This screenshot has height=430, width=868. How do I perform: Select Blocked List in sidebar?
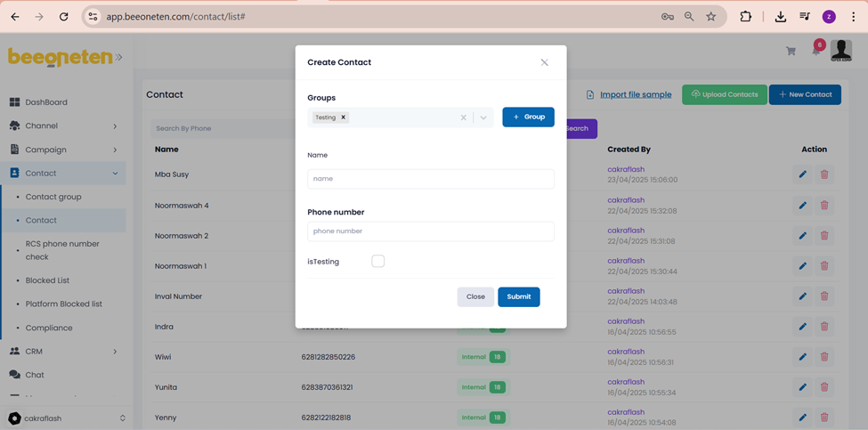(x=47, y=280)
